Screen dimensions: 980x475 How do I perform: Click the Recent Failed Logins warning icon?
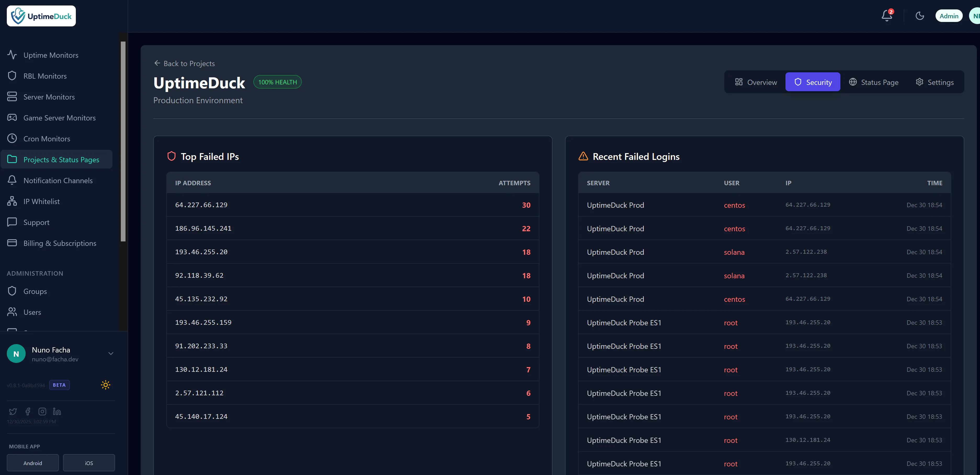pos(583,156)
